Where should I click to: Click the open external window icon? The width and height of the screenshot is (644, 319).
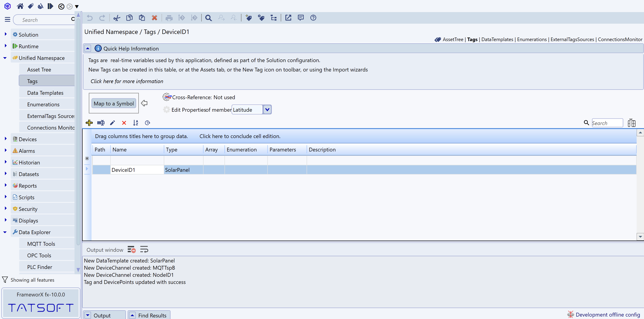pyautogui.click(x=288, y=18)
